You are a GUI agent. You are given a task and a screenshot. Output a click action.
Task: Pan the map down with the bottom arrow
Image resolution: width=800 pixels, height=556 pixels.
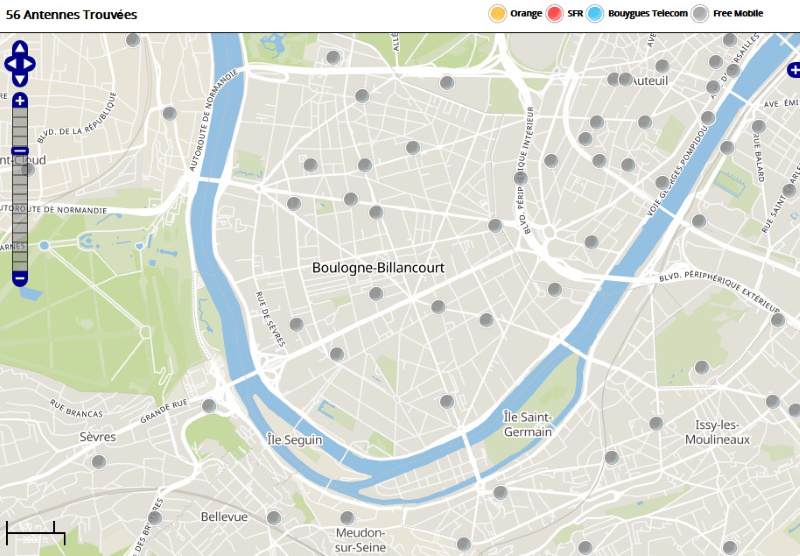20,80
